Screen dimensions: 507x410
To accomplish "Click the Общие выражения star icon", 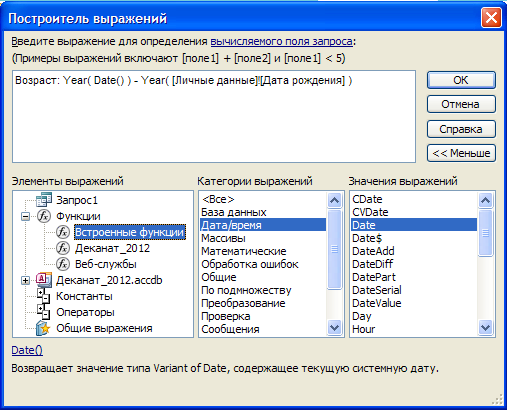I will (44, 328).
